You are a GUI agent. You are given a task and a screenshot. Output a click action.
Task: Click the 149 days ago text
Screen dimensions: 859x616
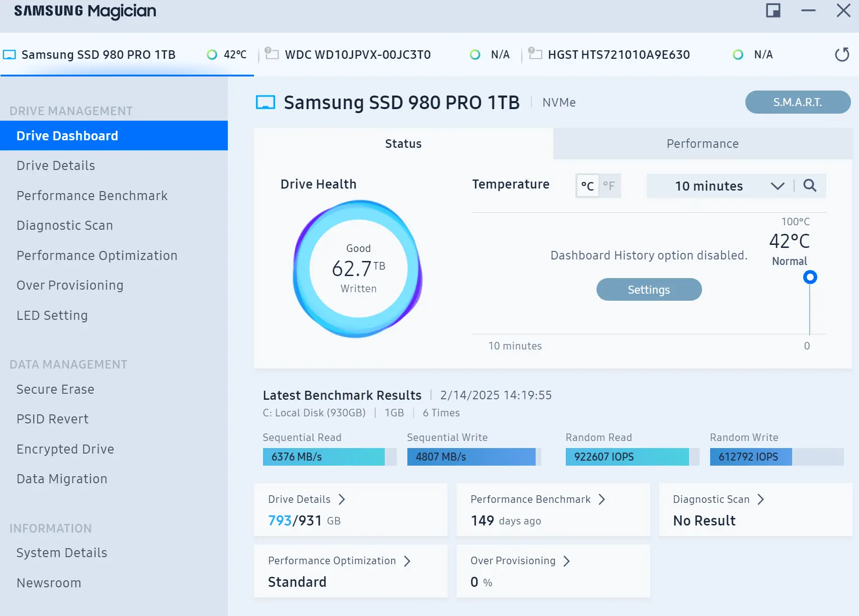point(506,520)
